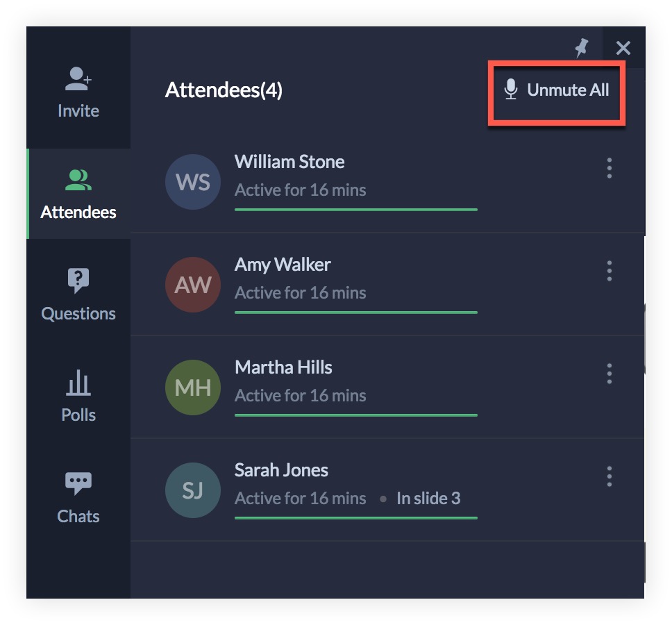This screenshot has width=672, height=625.
Task: Click William Stone's green activity bar
Action: [x=355, y=210]
